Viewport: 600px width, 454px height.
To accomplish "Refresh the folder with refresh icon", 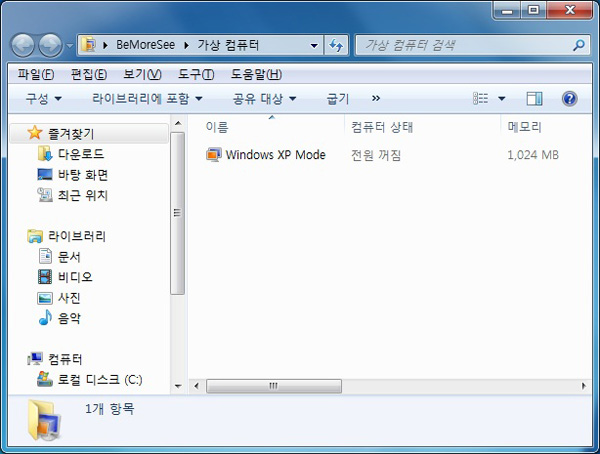I will click(x=336, y=46).
